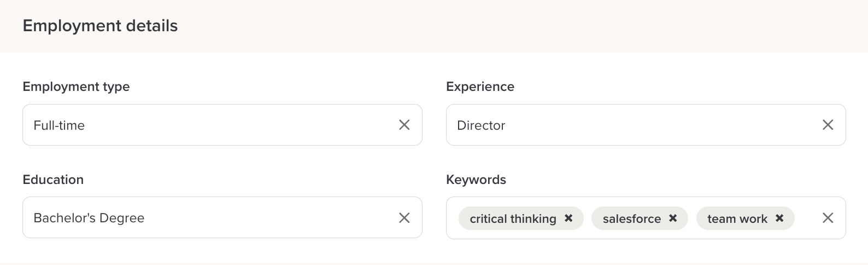The image size is (868, 265).
Task: Remove the salesforce keyword tag
Action: click(673, 218)
